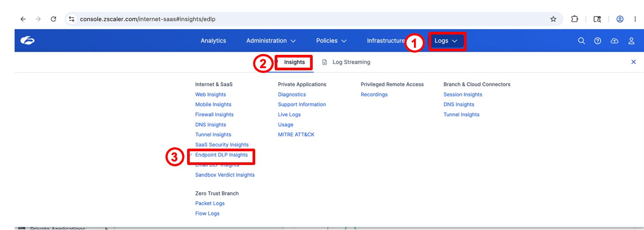Open site information icon in address bar
The width and height of the screenshot is (644, 230).
[x=72, y=19]
